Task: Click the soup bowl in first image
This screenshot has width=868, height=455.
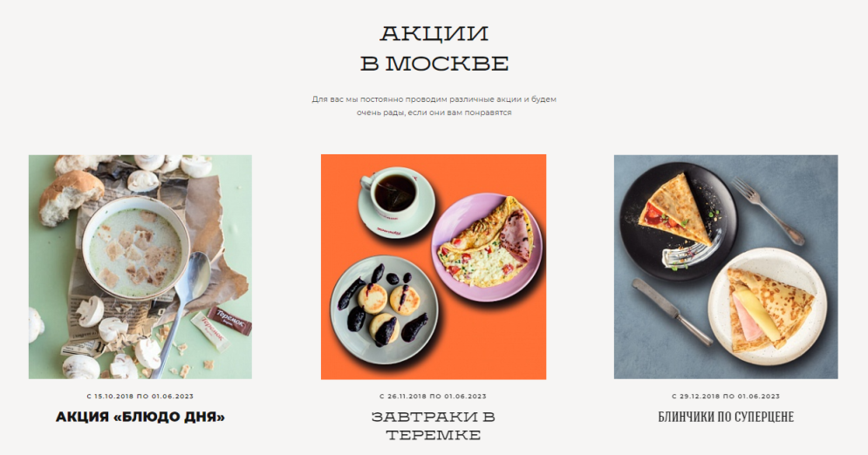Action: pos(135,248)
